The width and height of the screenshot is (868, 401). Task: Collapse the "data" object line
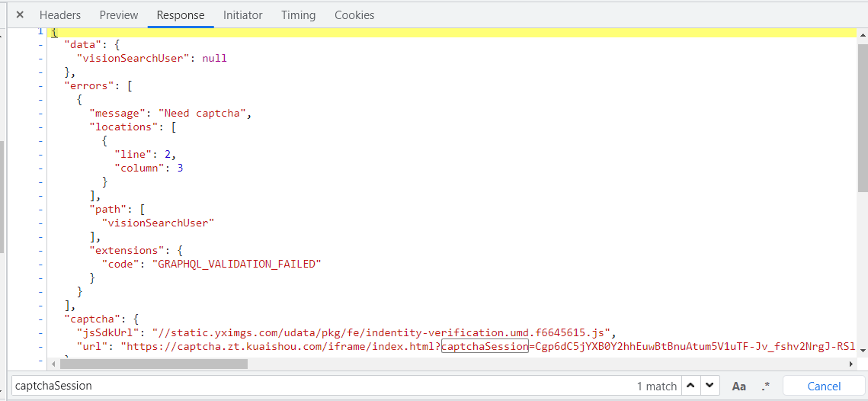pos(40,44)
